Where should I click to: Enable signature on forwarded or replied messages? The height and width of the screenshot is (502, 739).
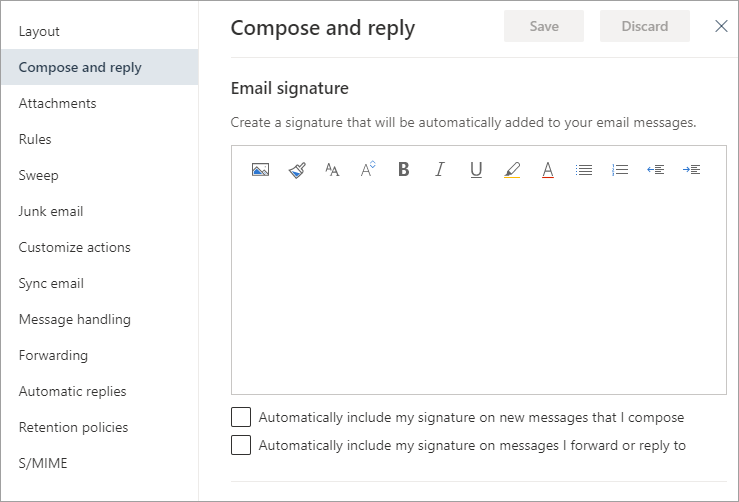[241, 445]
